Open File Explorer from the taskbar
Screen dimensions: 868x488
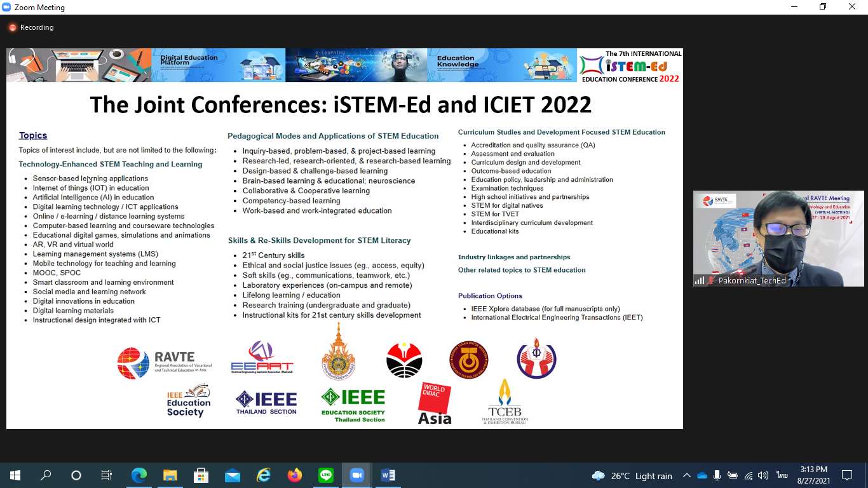tap(170, 475)
